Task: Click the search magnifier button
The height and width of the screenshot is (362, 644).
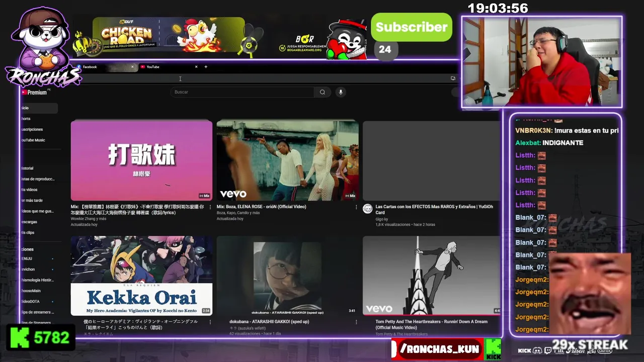Action: tap(323, 92)
